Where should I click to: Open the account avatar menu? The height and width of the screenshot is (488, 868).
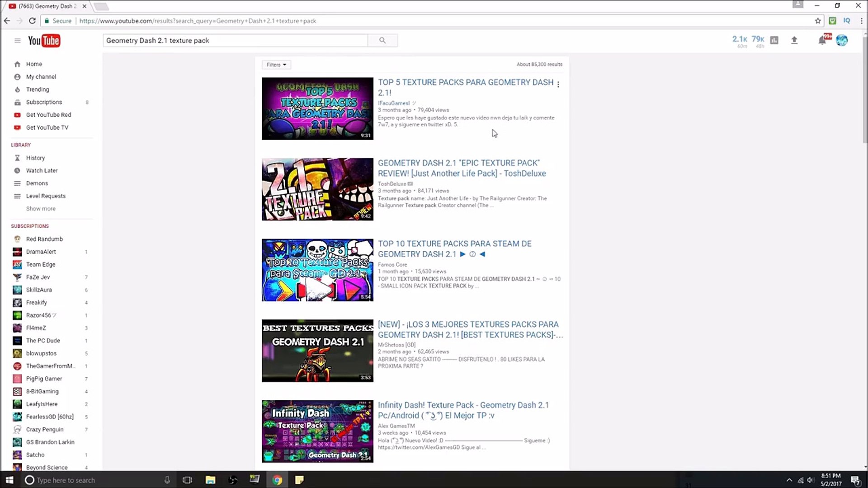click(842, 40)
